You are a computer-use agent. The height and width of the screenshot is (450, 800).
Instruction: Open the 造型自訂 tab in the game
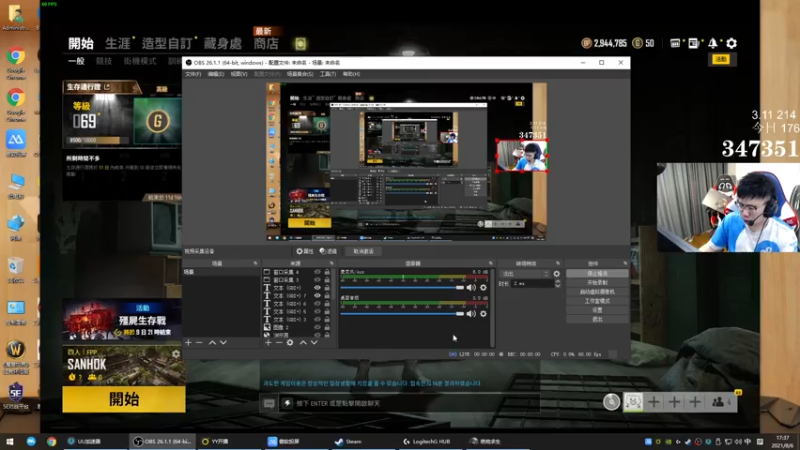(x=167, y=43)
